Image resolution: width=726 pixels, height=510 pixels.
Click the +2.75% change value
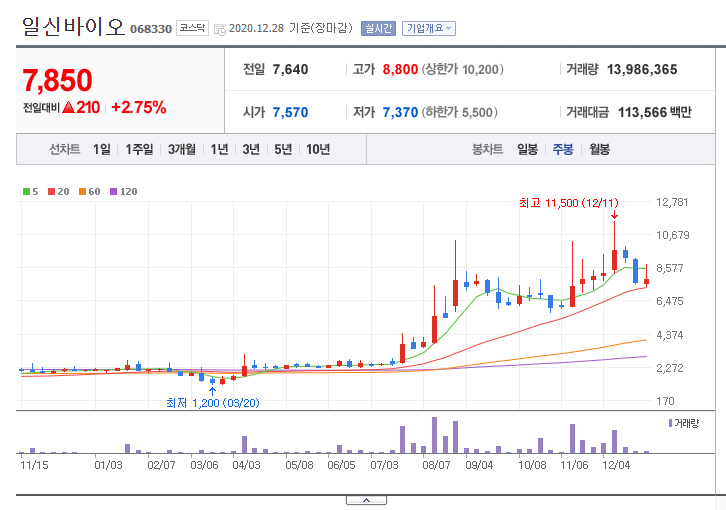pyautogui.click(x=138, y=107)
